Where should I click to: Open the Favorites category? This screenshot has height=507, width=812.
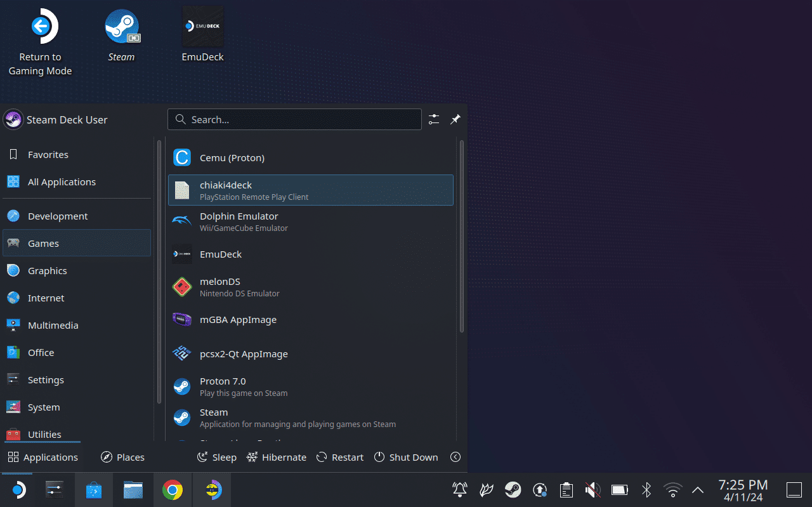77,155
